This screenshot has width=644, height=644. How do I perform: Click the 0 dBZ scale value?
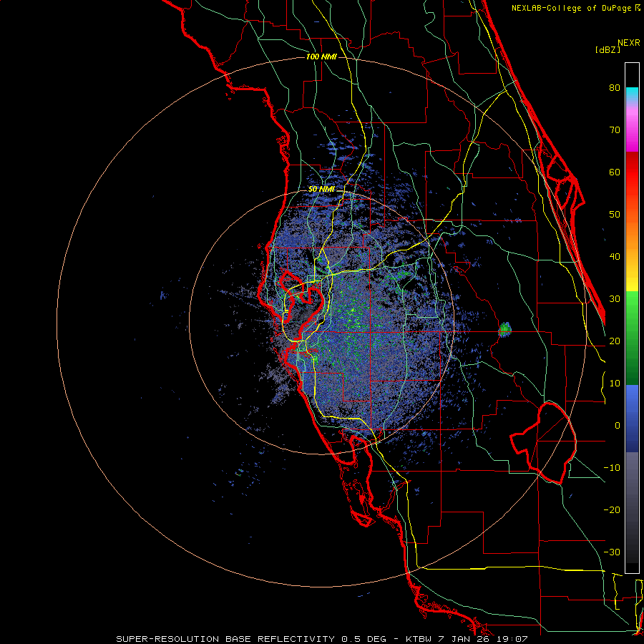click(618, 426)
